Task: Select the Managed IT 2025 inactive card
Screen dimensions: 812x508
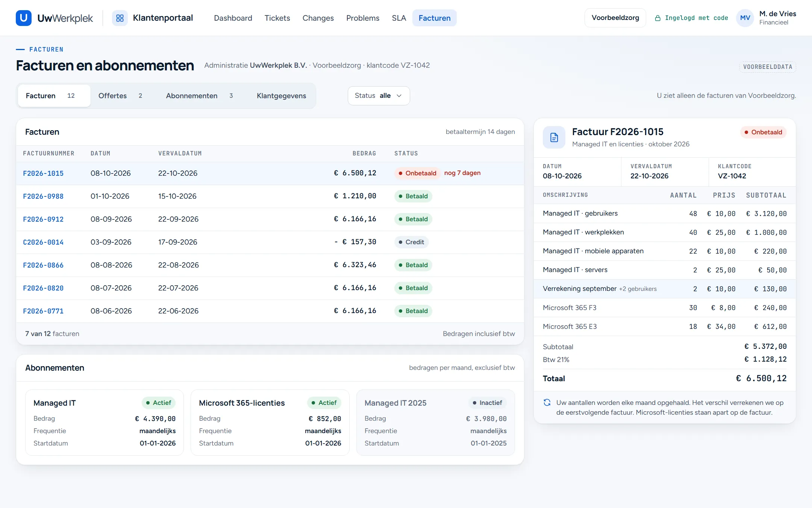Action: [x=436, y=423]
